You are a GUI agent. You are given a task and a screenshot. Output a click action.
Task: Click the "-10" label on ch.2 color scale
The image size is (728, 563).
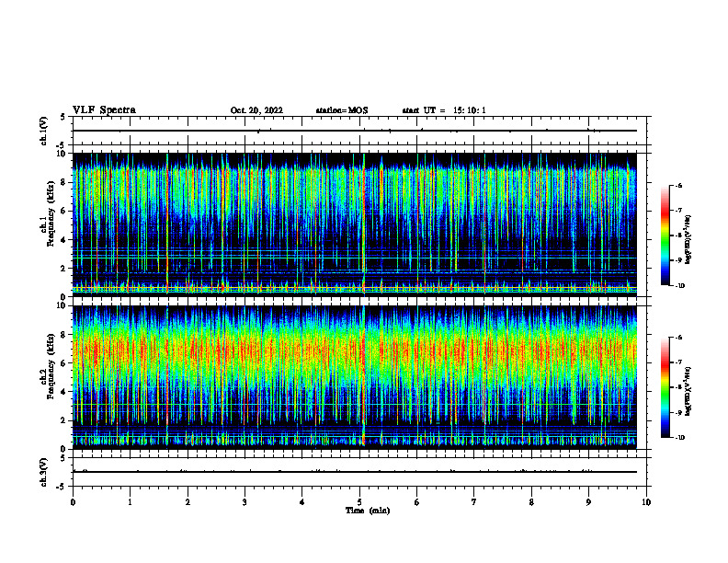[x=679, y=438]
